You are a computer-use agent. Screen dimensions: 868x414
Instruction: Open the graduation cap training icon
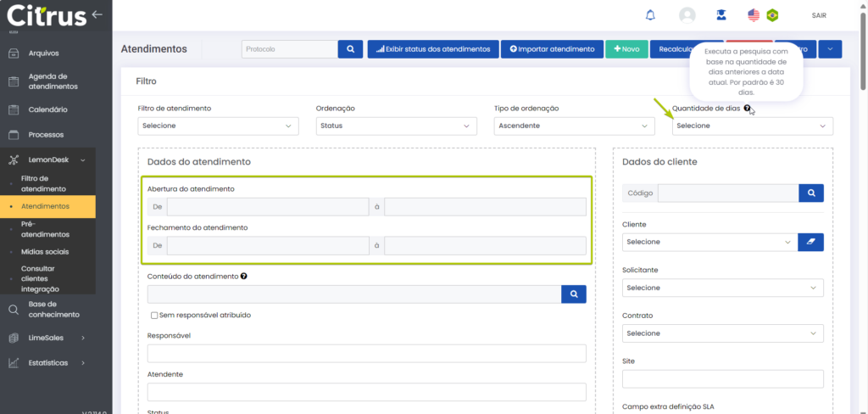[x=721, y=15]
